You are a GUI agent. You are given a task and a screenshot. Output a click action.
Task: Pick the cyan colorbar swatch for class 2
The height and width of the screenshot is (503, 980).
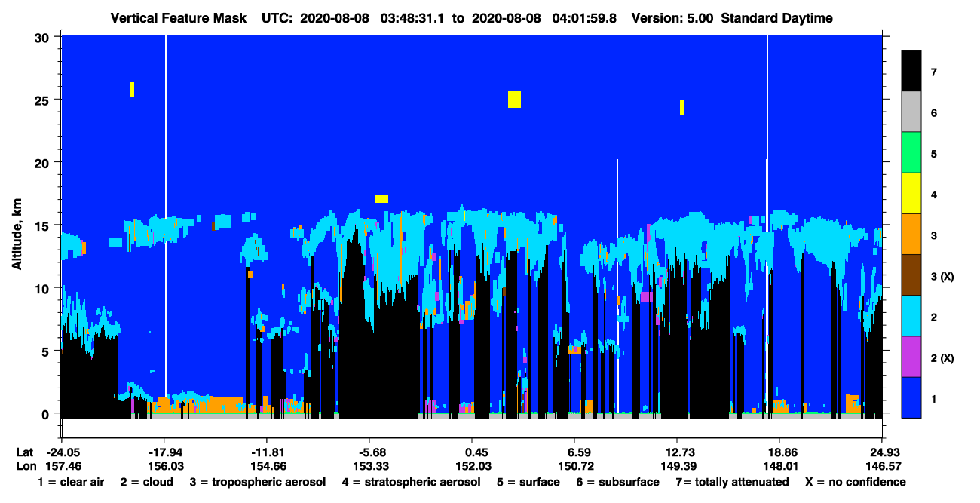pos(911,316)
